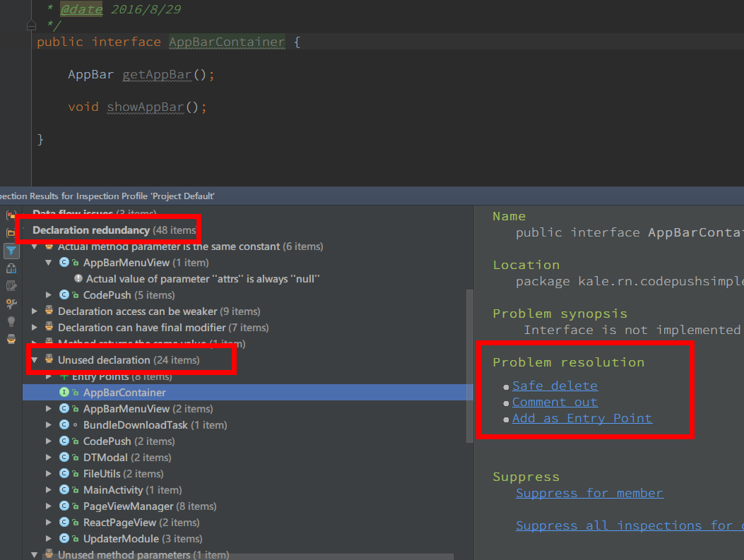Click class icon of BundleDownloadTask
Viewport: 744px width, 560px height.
coord(64,425)
